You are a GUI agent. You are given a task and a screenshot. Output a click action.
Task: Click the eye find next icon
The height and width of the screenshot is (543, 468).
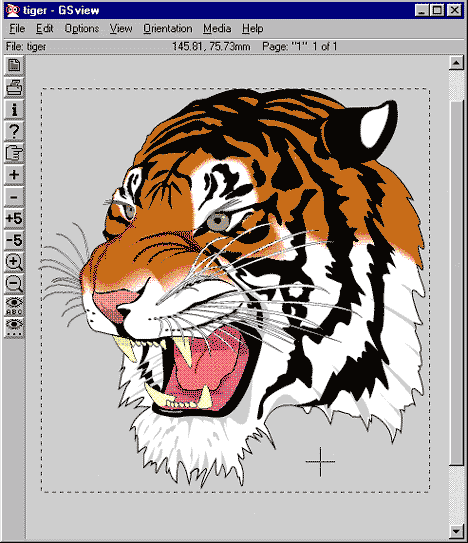click(x=14, y=328)
